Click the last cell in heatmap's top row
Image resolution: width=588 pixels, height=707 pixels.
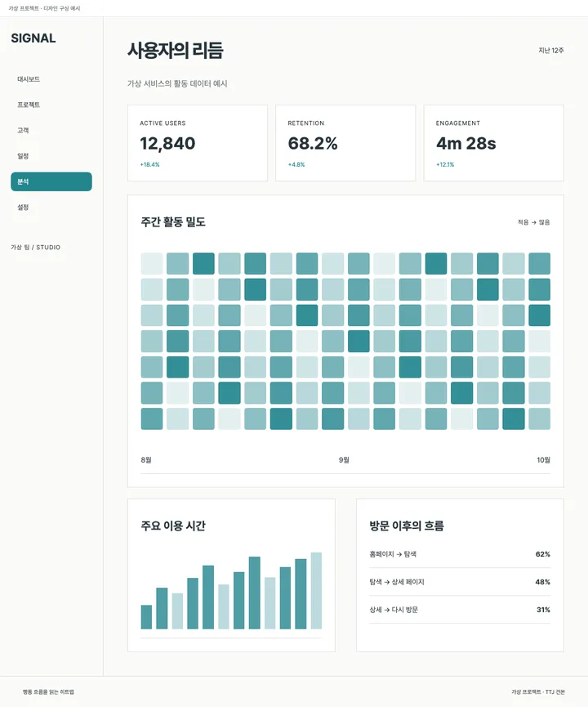(x=539, y=264)
